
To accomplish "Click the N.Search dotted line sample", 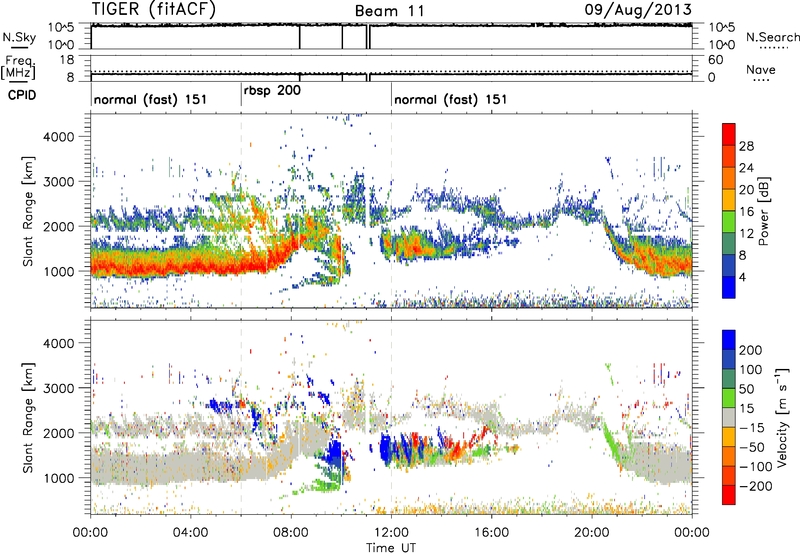I will [x=774, y=48].
